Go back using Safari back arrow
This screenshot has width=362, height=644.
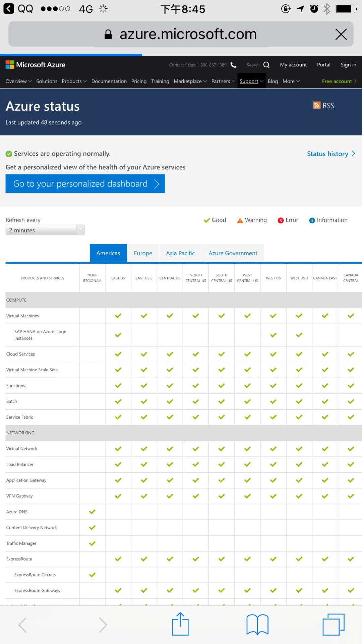pos(23,625)
